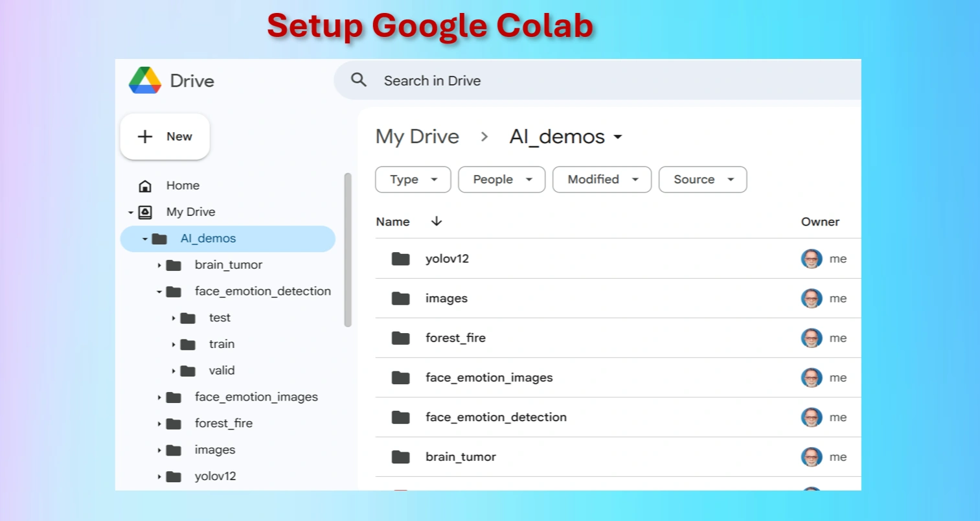The image size is (980, 521).
Task: Open the Type filter dropdown
Action: (x=413, y=179)
